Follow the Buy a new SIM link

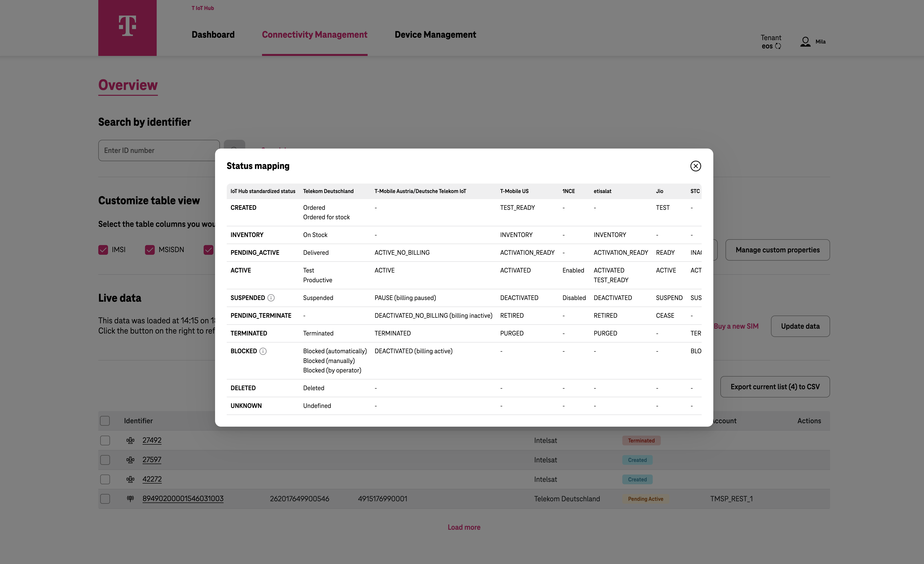[x=736, y=326]
